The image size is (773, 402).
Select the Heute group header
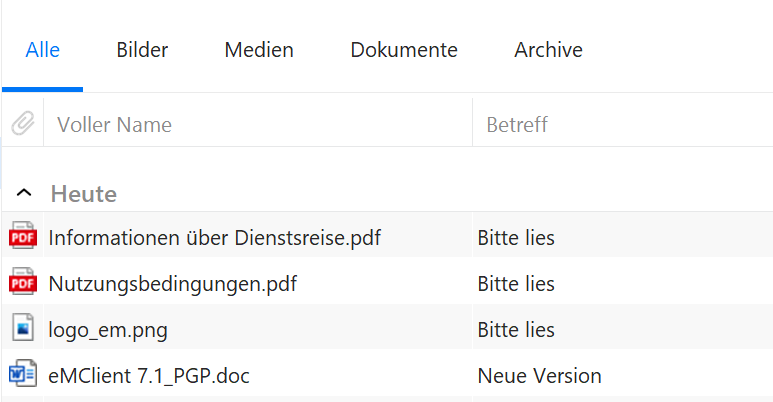click(84, 194)
